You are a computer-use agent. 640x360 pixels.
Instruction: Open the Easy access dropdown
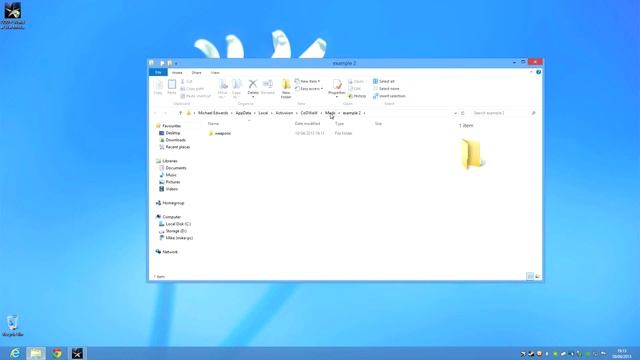point(309,89)
